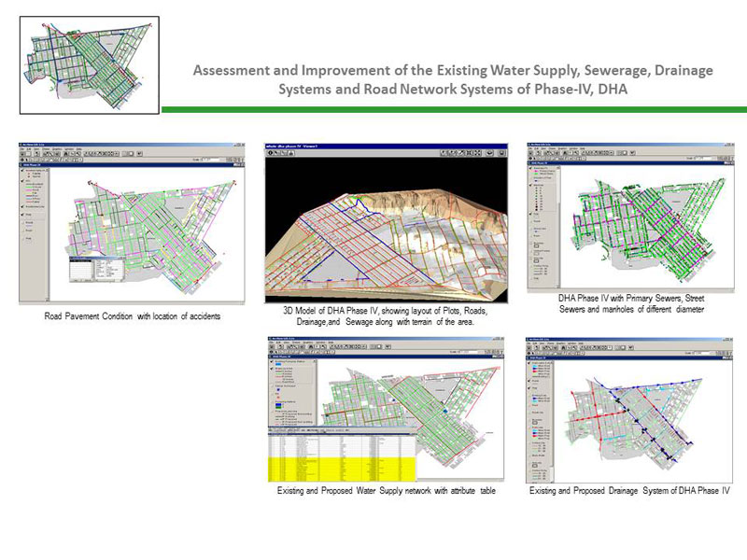747x560 pixels.
Task: Click blue swatch under top Water Supply theme
Action: (x=278, y=364)
